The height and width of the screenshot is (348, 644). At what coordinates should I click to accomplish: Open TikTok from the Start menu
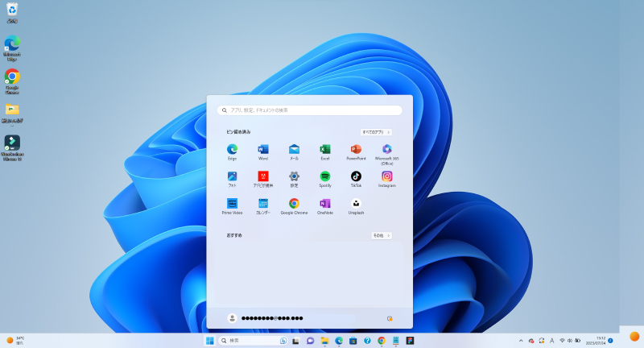356,180
